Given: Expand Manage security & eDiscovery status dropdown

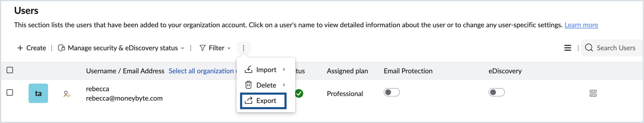Looking at the screenshot, I should point(121,48).
